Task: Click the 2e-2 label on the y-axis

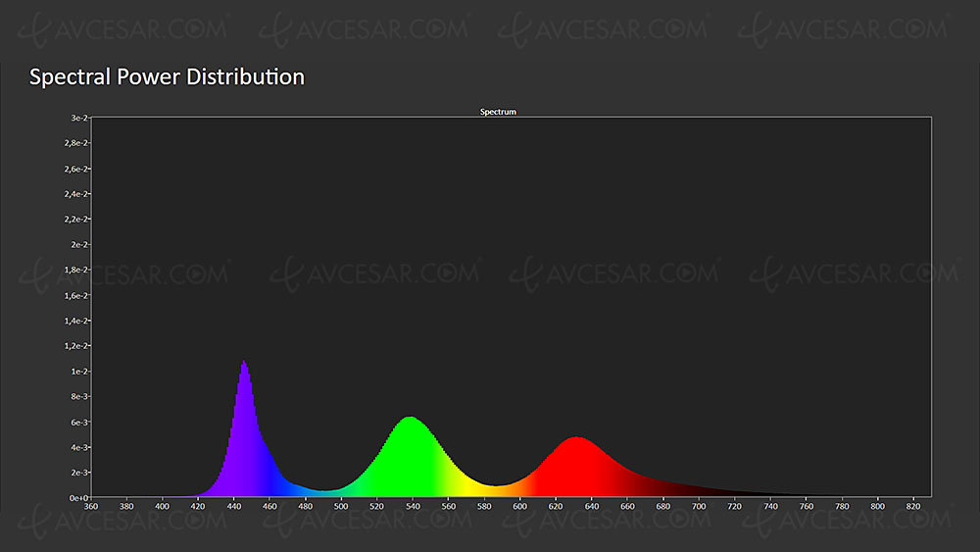Action: (77, 244)
